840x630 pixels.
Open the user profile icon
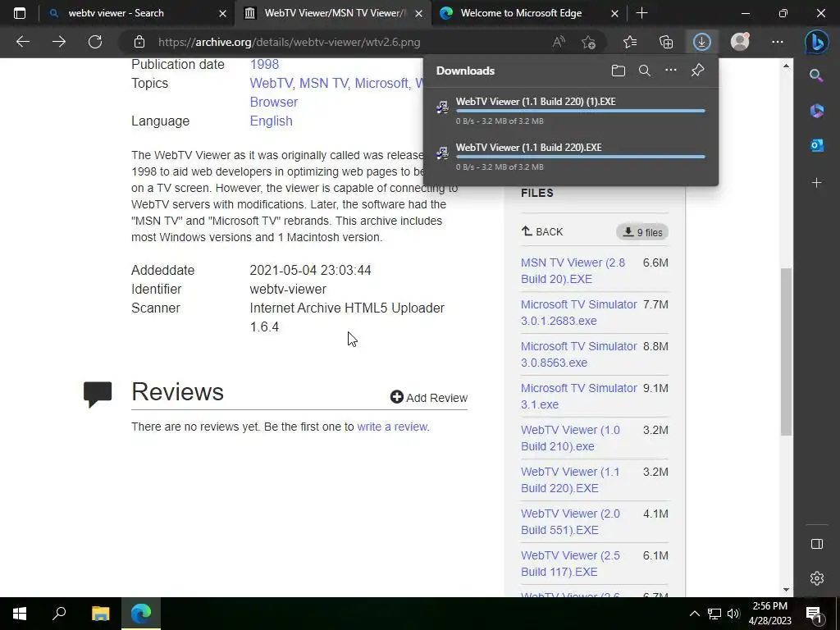(740, 42)
